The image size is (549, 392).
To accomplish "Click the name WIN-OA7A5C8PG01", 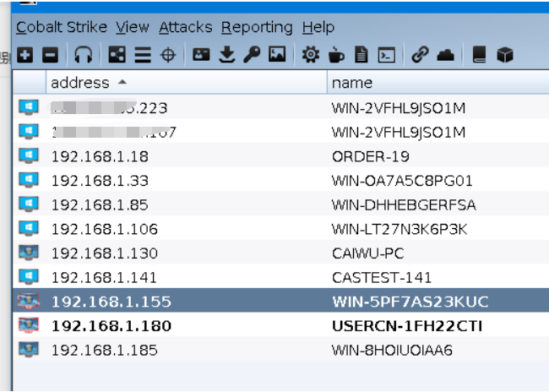I will click(402, 181).
